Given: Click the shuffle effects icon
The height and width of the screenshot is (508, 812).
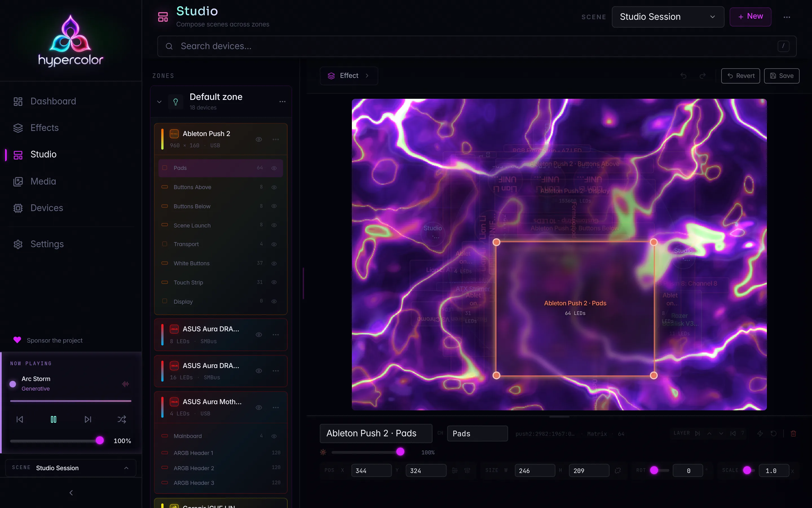Looking at the screenshot, I should click(x=122, y=419).
